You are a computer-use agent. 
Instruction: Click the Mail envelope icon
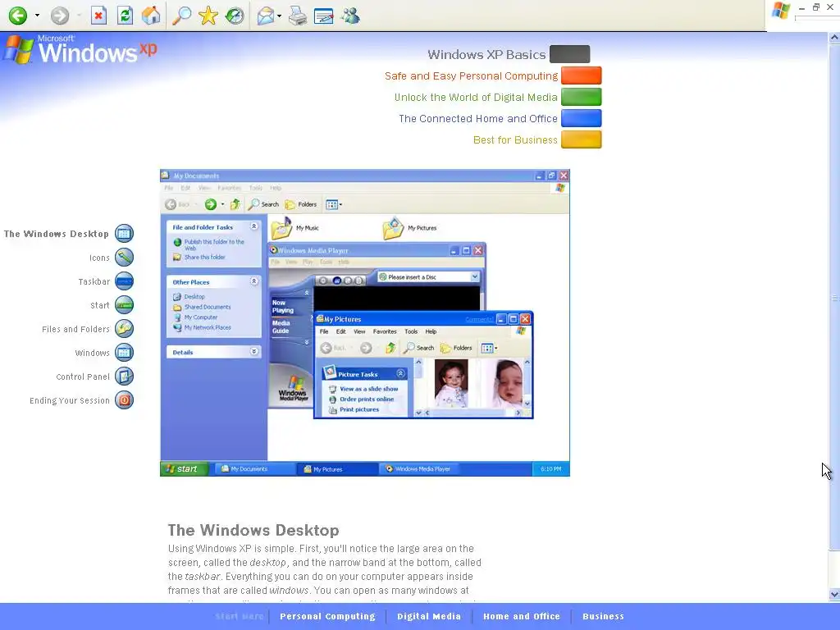pyautogui.click(x=266, y=16)
